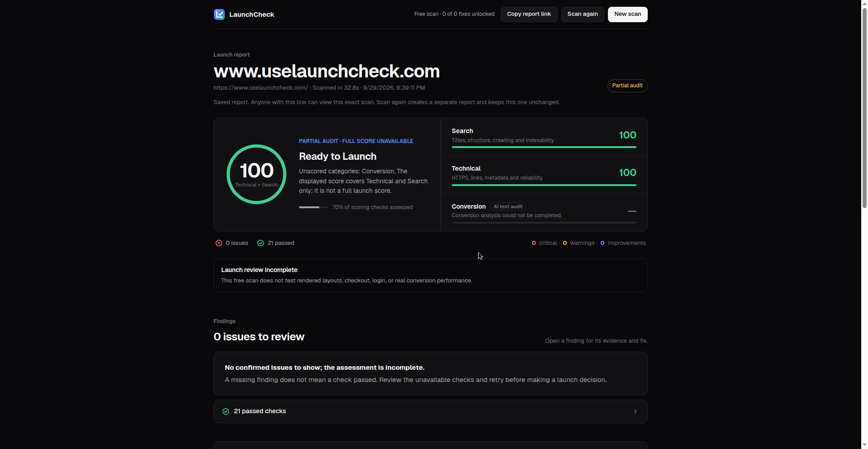The width and height of the screenshot is (868, 449).
Task: Click the 21 passed counter text
Action: coord(281,243)
